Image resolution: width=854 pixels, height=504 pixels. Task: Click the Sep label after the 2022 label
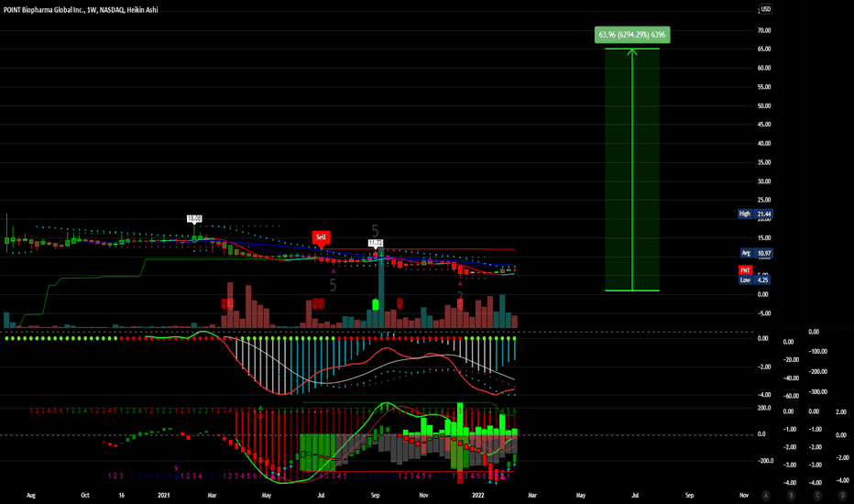[689, 495]
